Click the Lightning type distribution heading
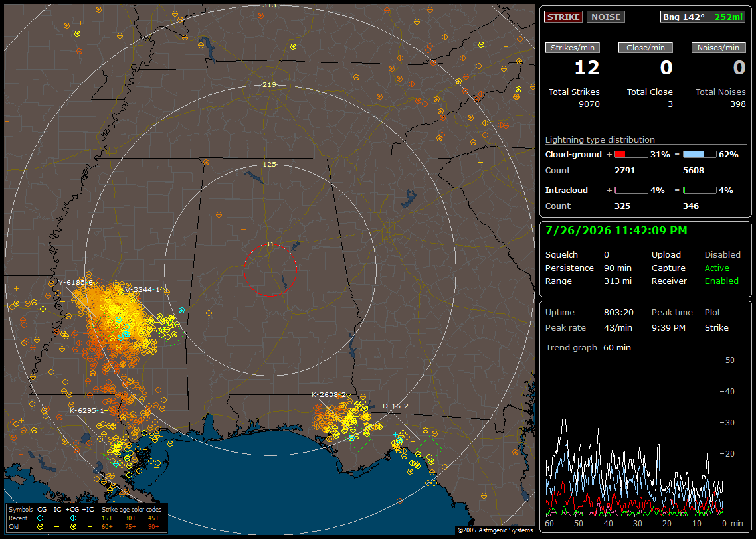The width and height of the screenshot is (756, 539). pos(600,139)
